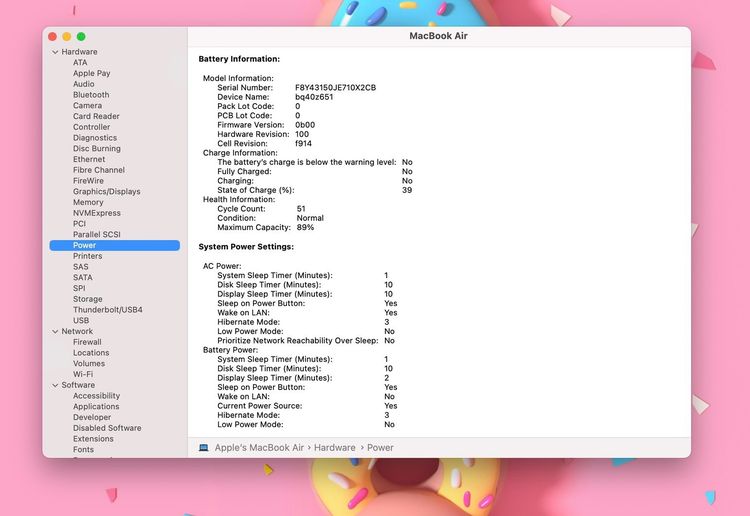Click State of Charge value 39
This screenshot has width=750, height=516.
point(407,190)
